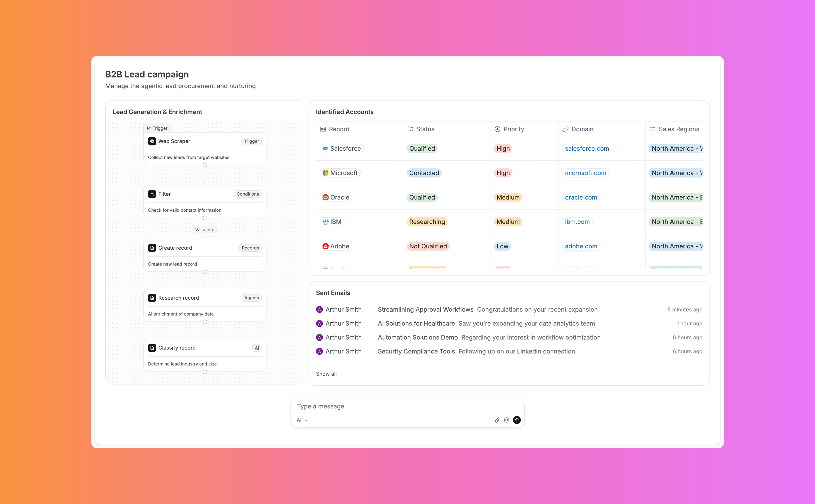Click avatar for Automation Solutions Demo email
Screen dimensions: 815x504
[x=319, y=337]
